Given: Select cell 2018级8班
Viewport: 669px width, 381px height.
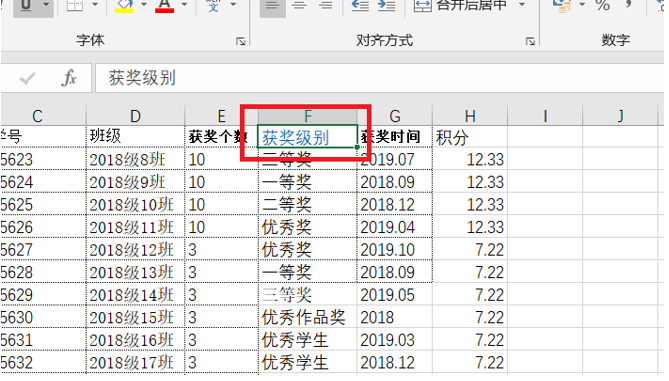Looking at the screenshot, I should click(135, 159).
